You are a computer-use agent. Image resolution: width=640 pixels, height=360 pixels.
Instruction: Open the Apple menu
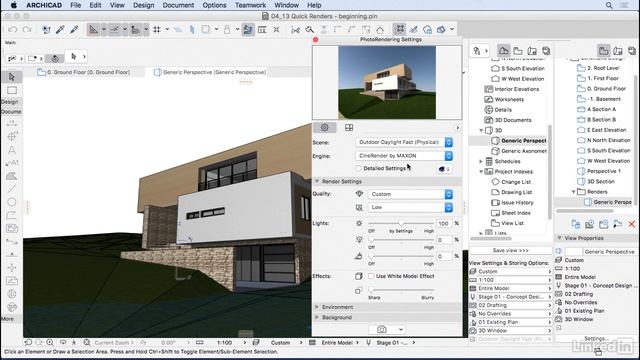(13, 5)
